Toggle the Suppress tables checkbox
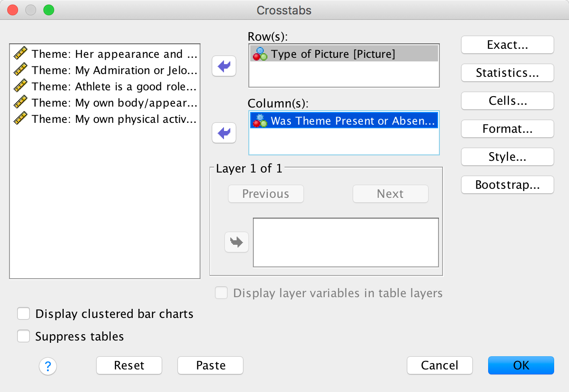569x392 pixels. [x=23, y=336]
